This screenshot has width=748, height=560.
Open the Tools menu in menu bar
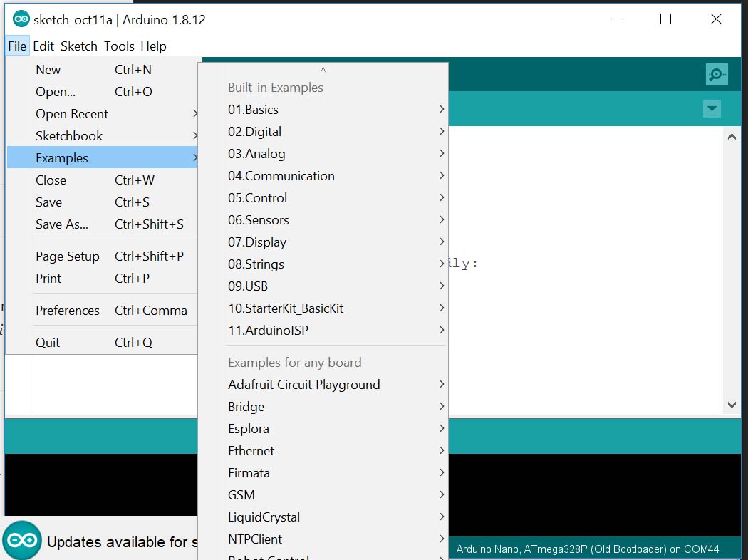click(x=119, y=46)
